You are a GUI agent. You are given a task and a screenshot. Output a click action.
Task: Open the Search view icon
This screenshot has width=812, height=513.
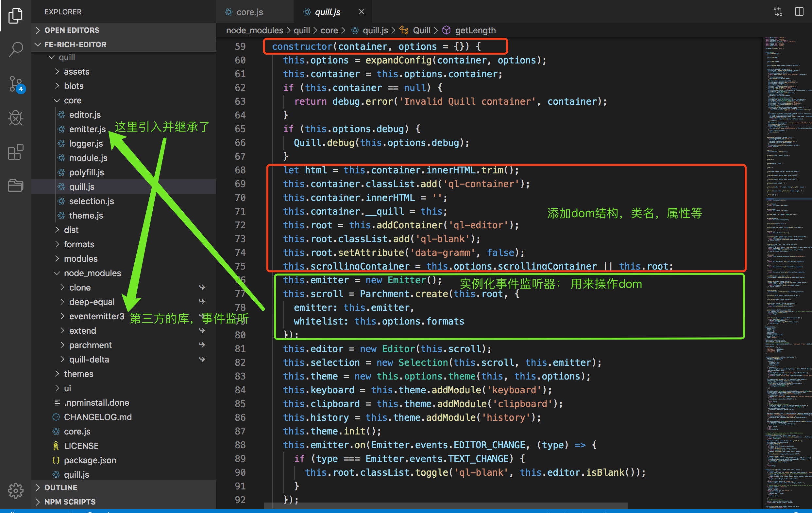pyautogui.click(x=15, y=49)
